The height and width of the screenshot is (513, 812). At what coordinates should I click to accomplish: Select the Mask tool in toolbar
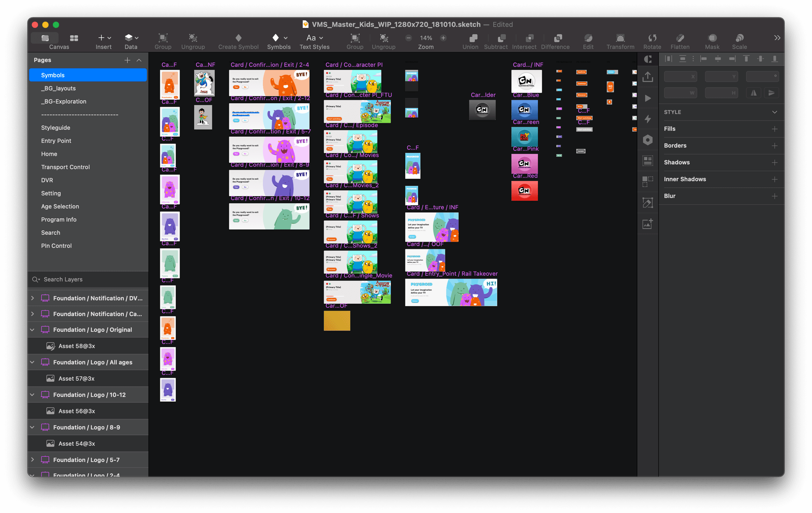coord(712,38)
